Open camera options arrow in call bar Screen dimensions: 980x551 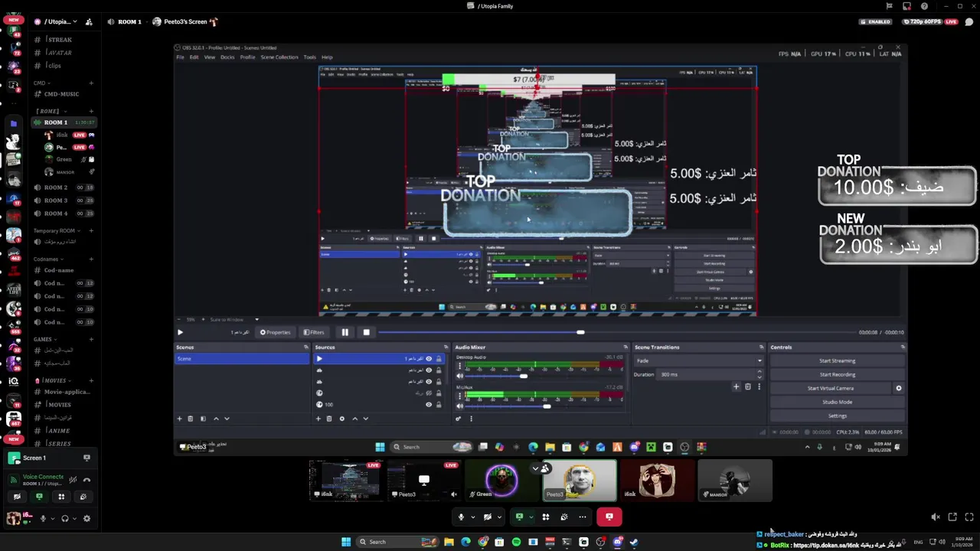(498, 517)
